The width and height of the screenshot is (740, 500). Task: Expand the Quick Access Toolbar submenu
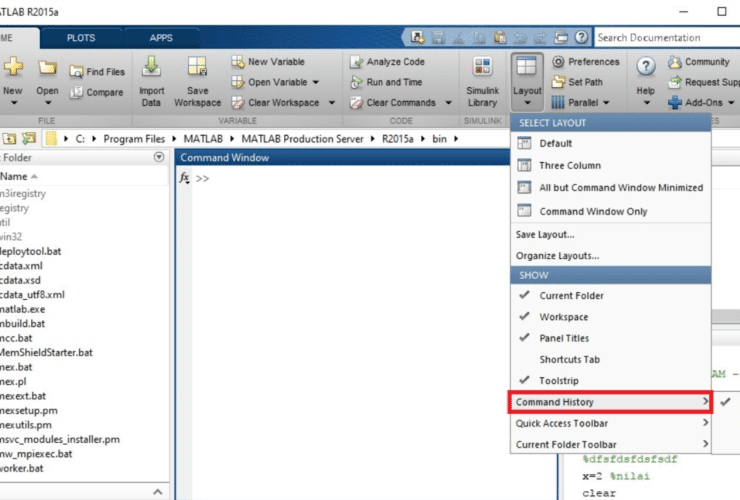[611, 423]
